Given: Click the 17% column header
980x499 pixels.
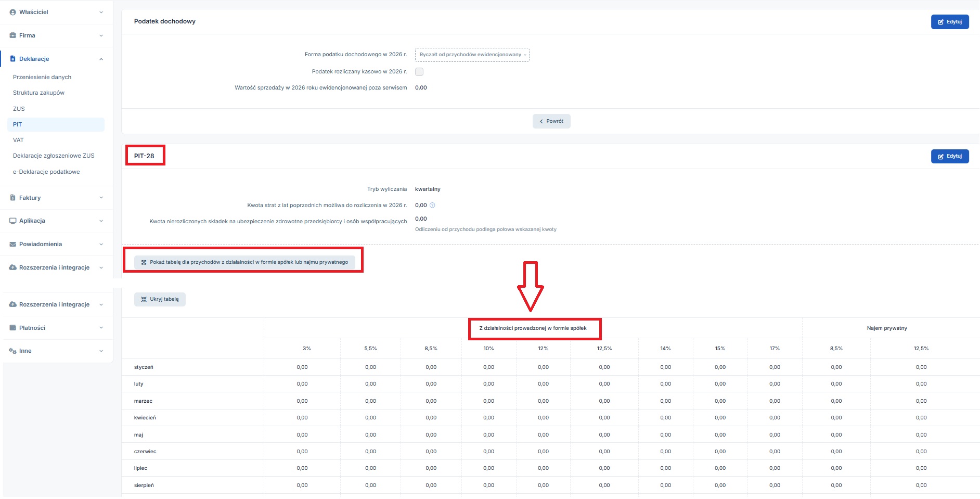Looking at the screenshot, I should (x=775, y=348).
